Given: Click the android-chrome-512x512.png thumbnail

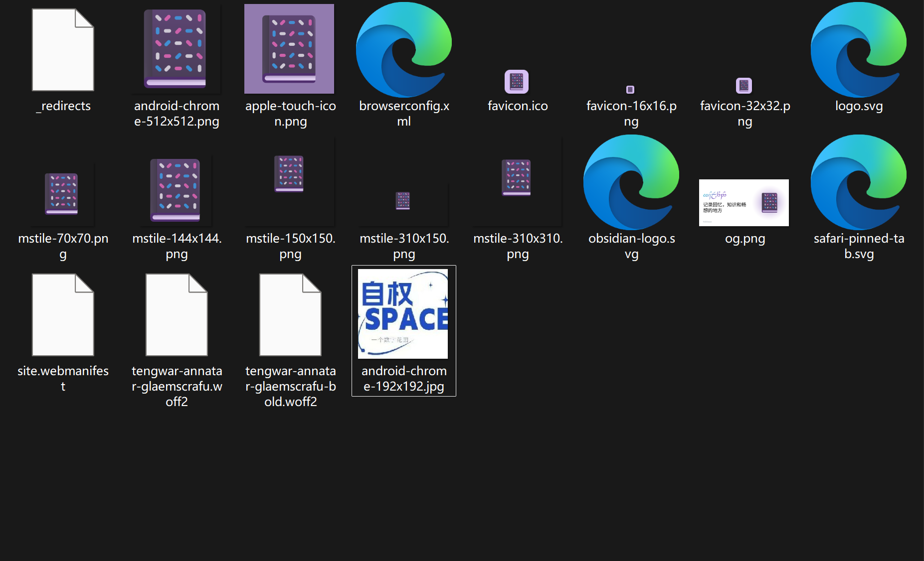Looking at the screenshot, I should 176,49.
